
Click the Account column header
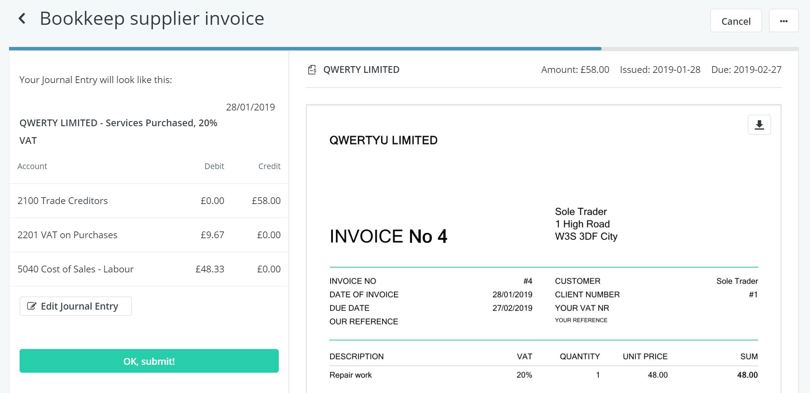[x=32, y=166]
